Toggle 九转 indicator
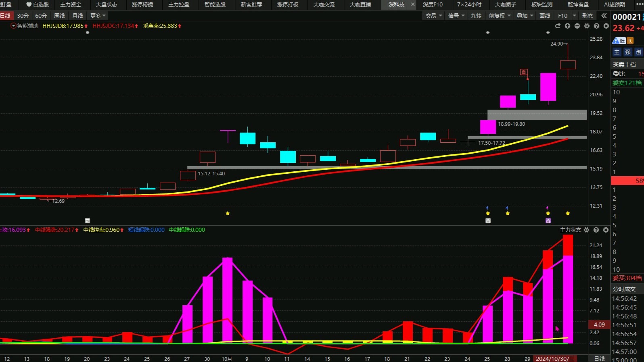 (x=476, y=16)
